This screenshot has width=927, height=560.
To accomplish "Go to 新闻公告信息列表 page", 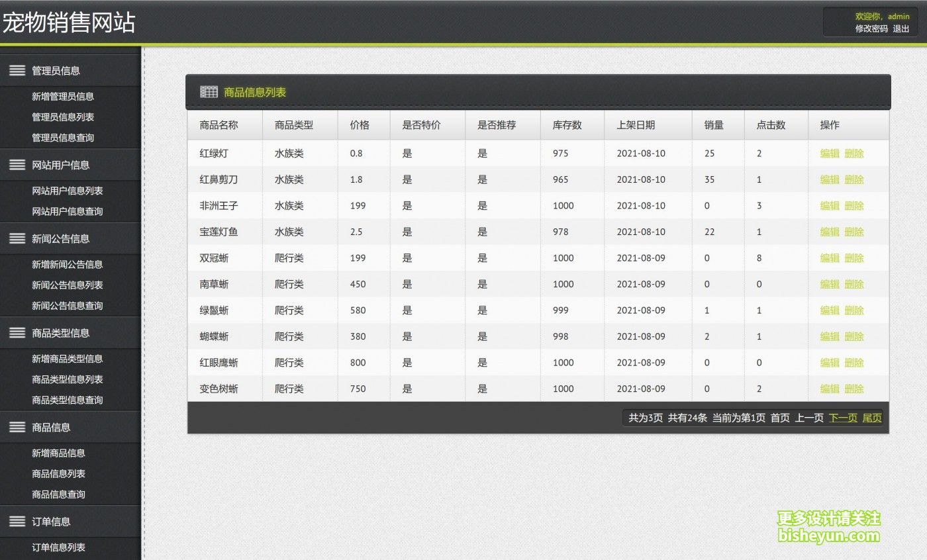I will tap(68, 285).
